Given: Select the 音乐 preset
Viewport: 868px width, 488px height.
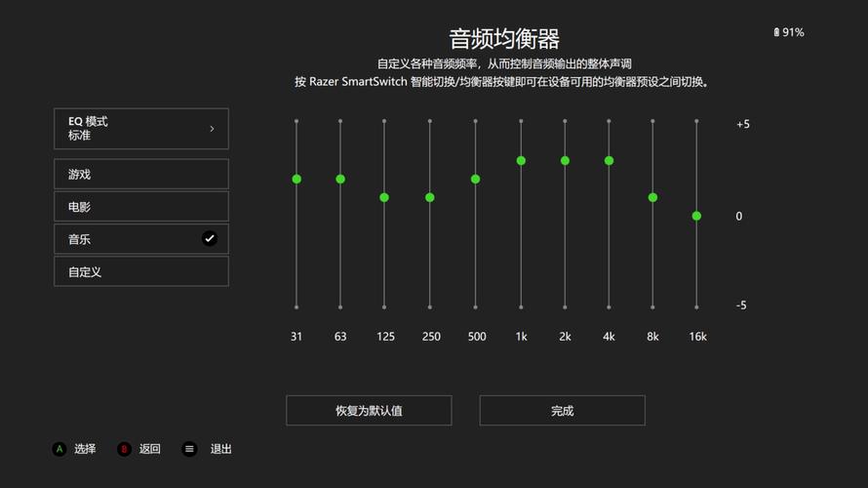Looking at the screenshot, I should point(141,239).
